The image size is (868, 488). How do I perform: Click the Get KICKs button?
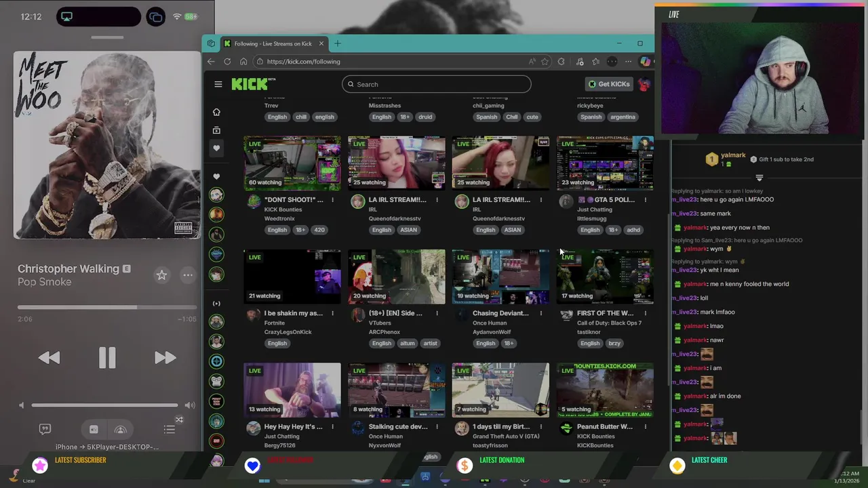[x=609, y=84]
